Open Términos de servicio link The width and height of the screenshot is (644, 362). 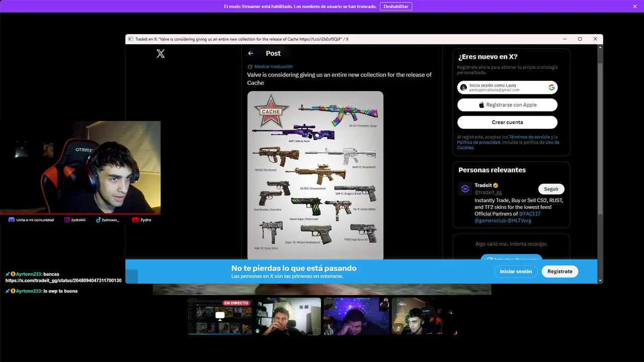coord(529,137)
